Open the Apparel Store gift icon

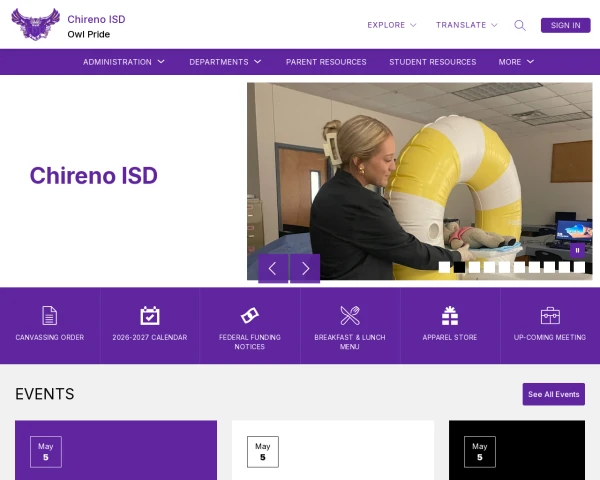[450, 315]
